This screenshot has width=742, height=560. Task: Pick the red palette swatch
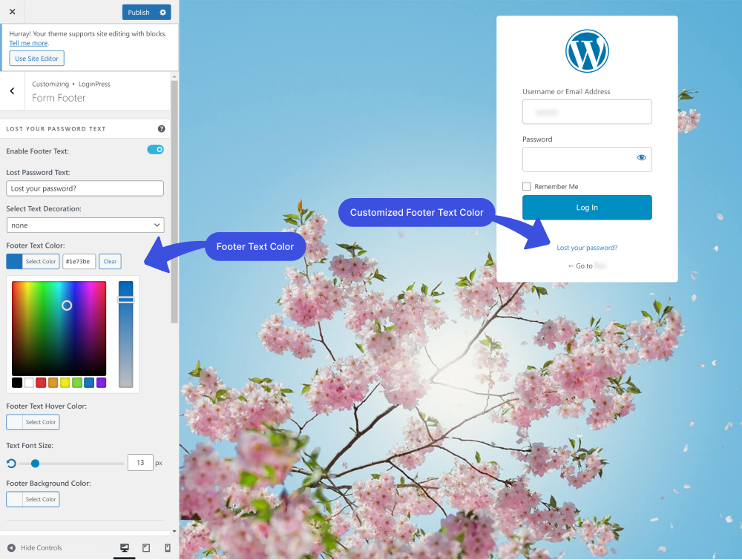pos(41,383)
